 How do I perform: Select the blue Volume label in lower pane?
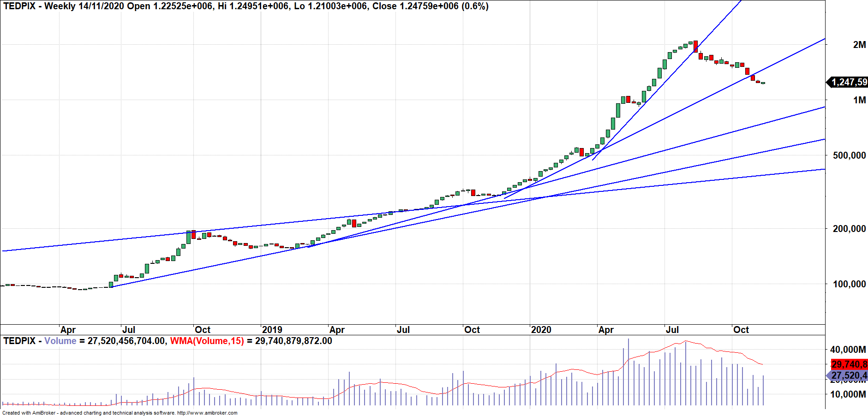point(60,341)
